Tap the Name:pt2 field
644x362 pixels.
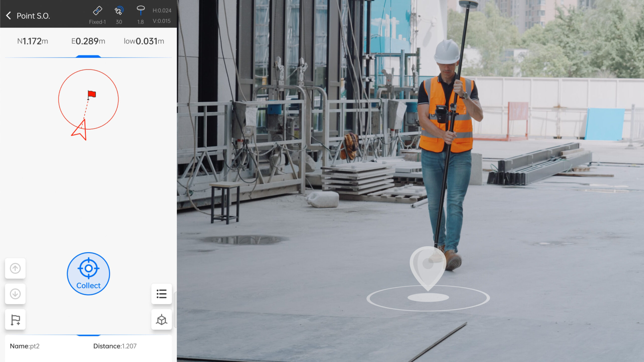(x=25, y=346)
